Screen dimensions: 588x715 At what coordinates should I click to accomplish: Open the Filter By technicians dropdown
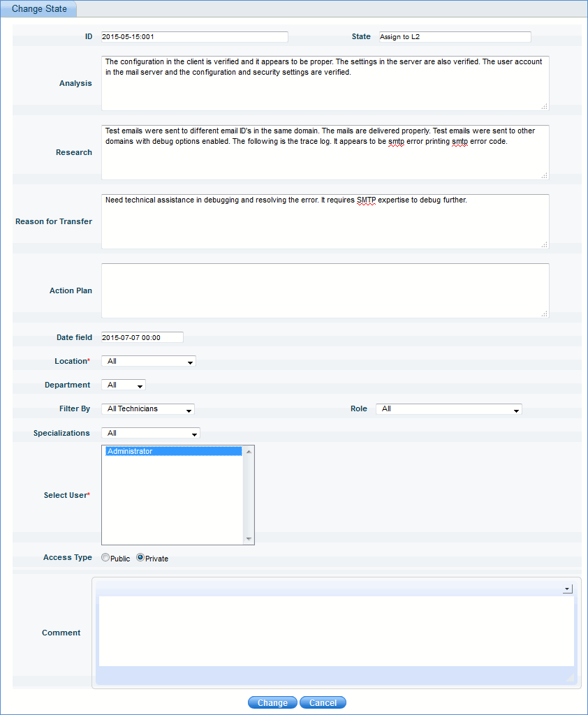click(147, 409)
